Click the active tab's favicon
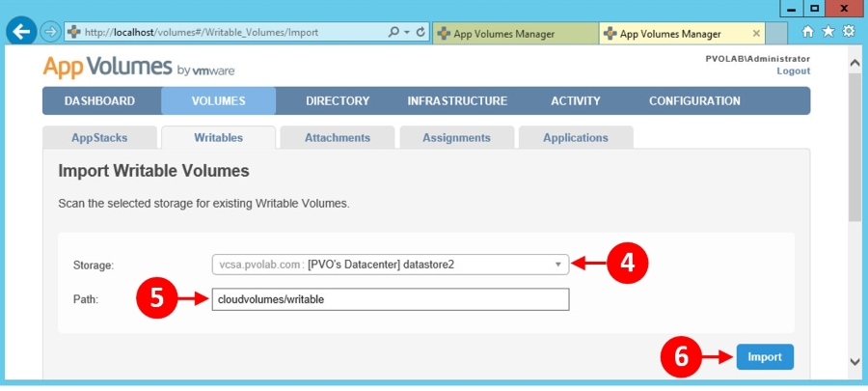 [x=610, y=33]
